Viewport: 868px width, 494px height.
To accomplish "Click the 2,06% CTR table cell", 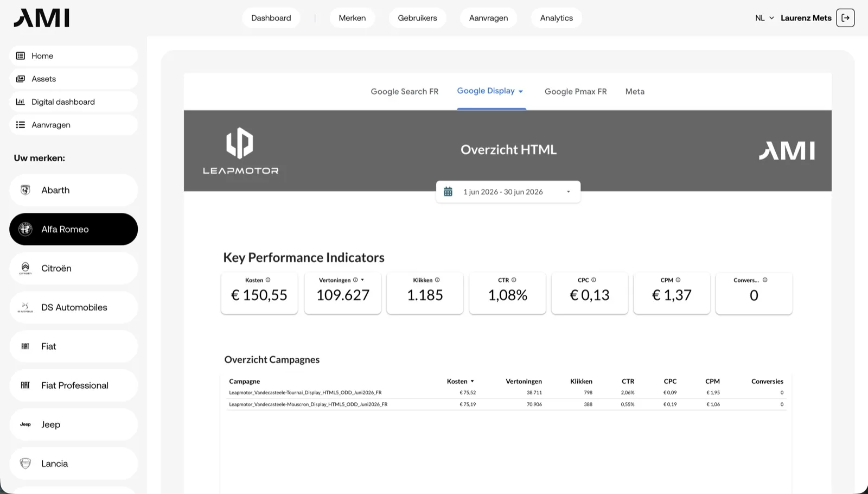I will point(628,392).
